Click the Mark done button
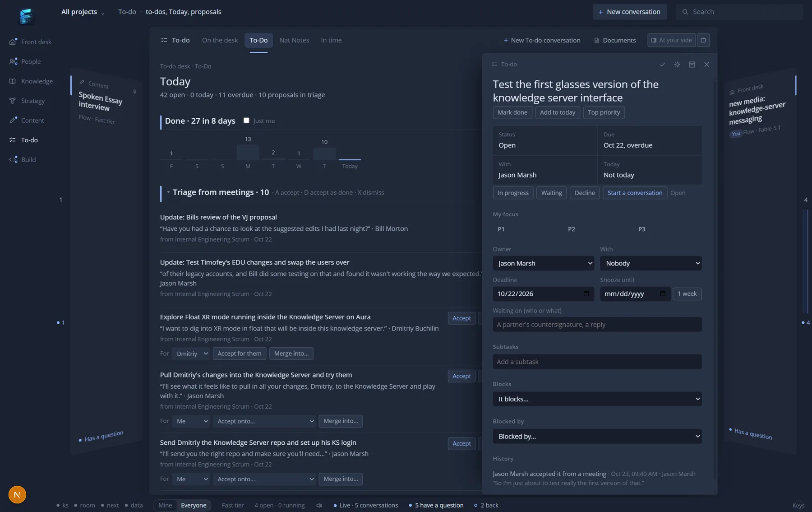The image size is (812, 512). click(x=512, y=112)
